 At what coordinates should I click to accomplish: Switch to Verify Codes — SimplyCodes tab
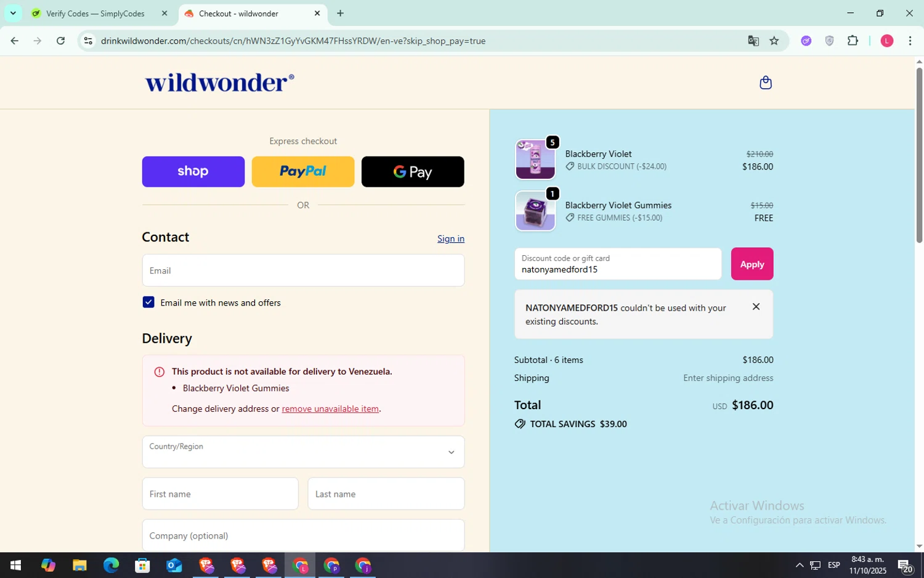point(95,13)
